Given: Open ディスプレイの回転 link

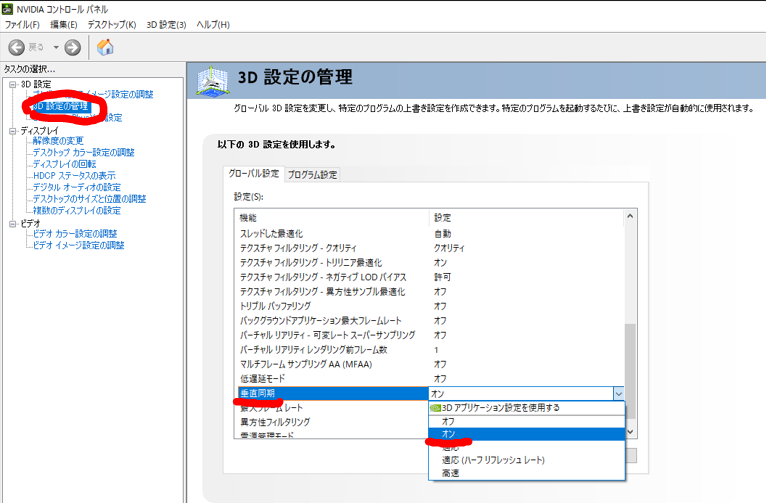Looking at the screenshot, I should pyautogui.click(x=64, y=164).
